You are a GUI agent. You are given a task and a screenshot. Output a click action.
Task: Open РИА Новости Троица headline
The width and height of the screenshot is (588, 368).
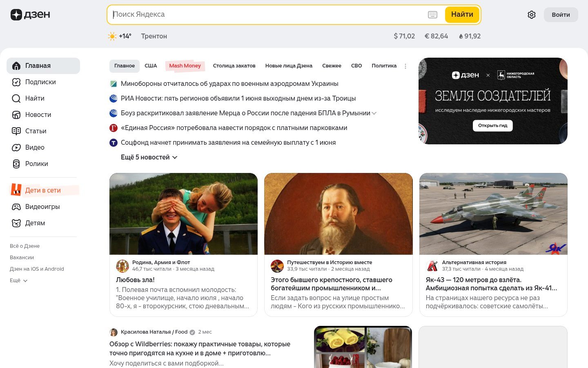pyautogui.click(x=238, y=99)
